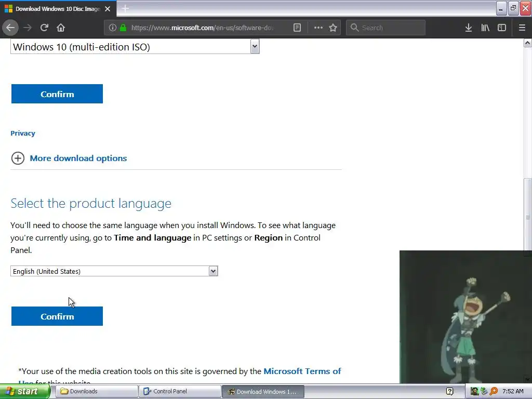Open the Firefox hamburger menu

[x=522, y=28]
